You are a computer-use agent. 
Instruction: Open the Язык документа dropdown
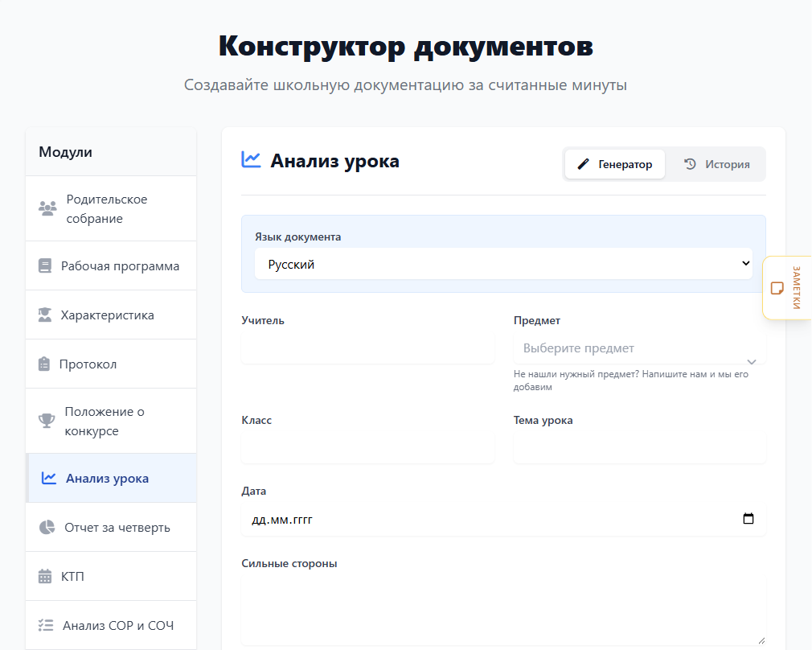503,264
